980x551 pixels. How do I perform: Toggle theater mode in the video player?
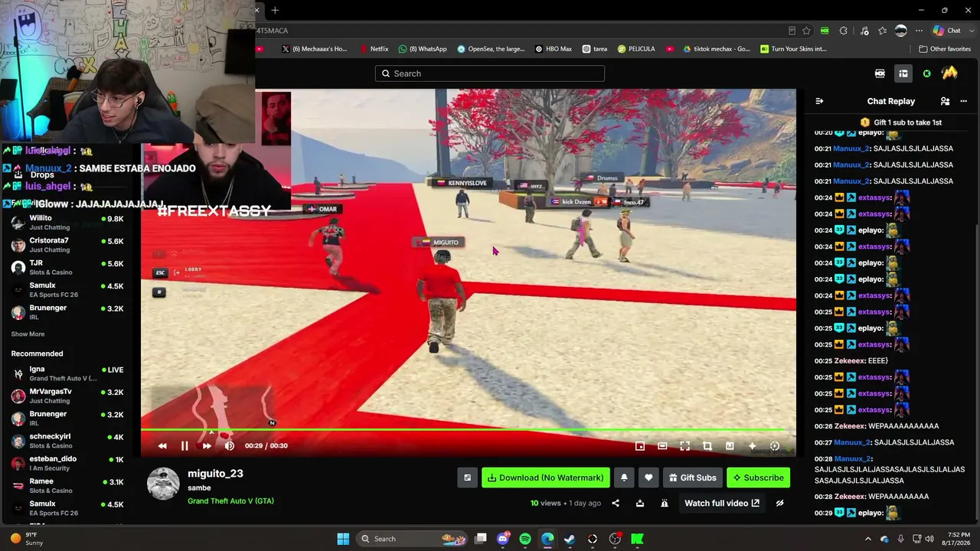coord(662,445)
